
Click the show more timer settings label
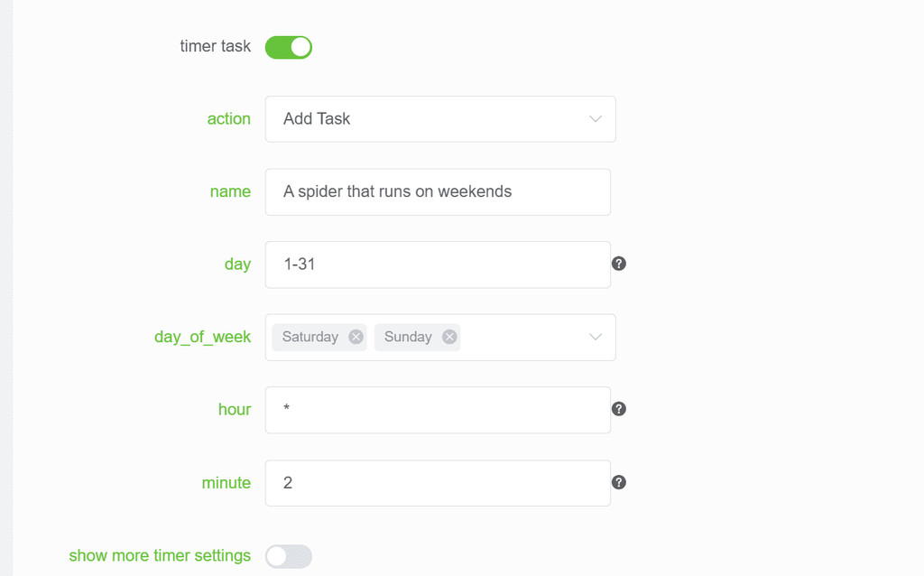click(x=160, y=555)
